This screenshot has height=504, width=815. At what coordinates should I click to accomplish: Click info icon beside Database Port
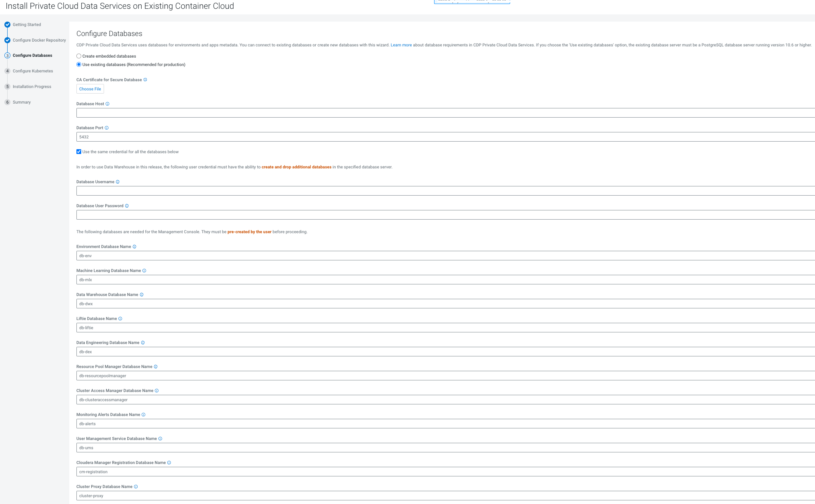[106, 128]
